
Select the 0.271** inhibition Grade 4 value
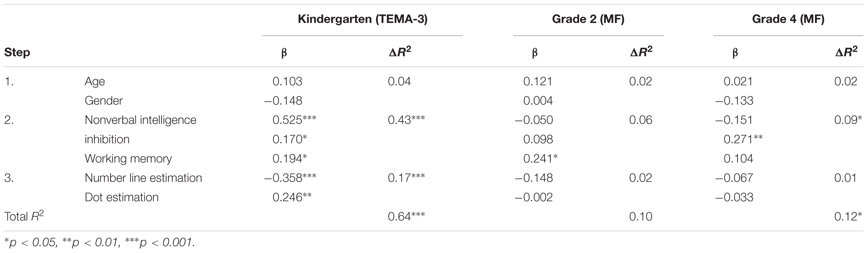coord(743,139)
